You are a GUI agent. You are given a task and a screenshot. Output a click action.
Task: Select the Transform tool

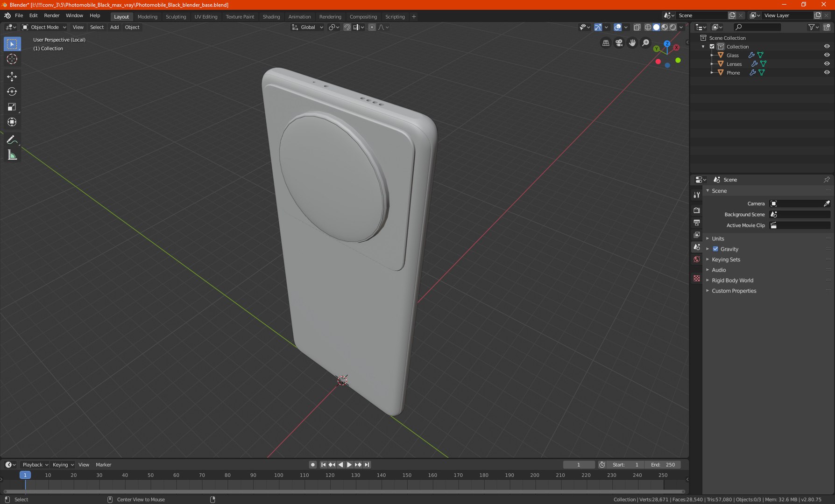pos(12,122)
